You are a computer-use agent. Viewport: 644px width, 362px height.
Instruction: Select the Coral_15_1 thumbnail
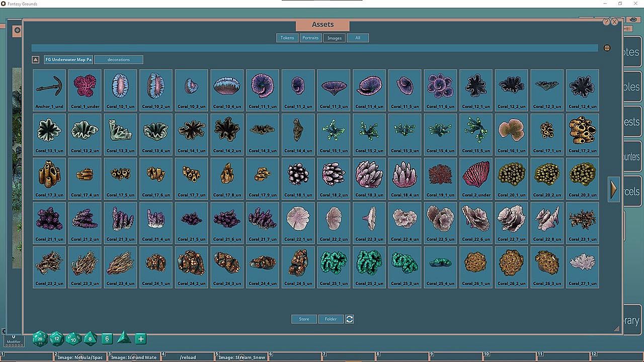pos(334,134)
